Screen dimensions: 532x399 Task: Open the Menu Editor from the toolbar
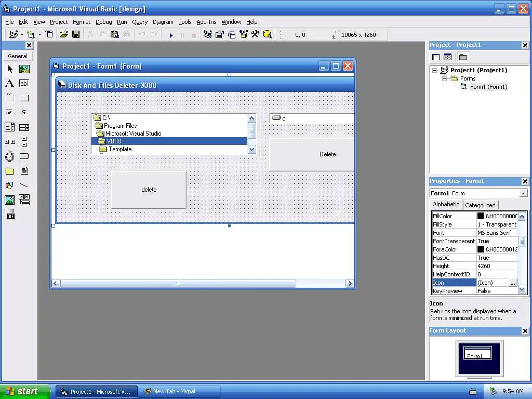point(49,34)
